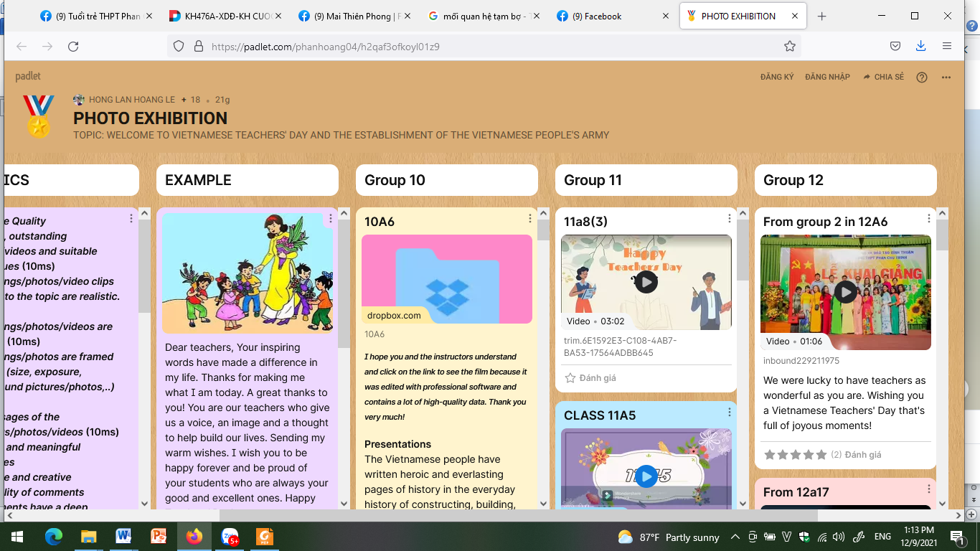Open Firefox downloads arrow icon
This screenshot has width=980, height=551.
pos(920,47)
